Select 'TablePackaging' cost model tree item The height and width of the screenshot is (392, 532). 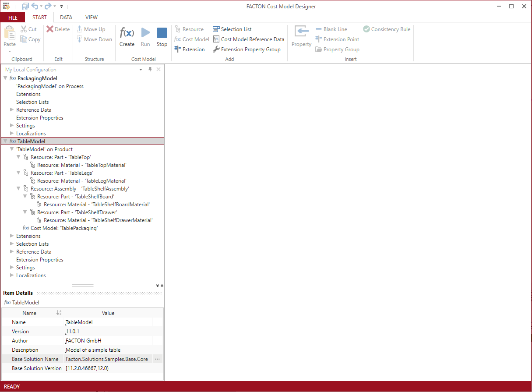coord(64,228)
